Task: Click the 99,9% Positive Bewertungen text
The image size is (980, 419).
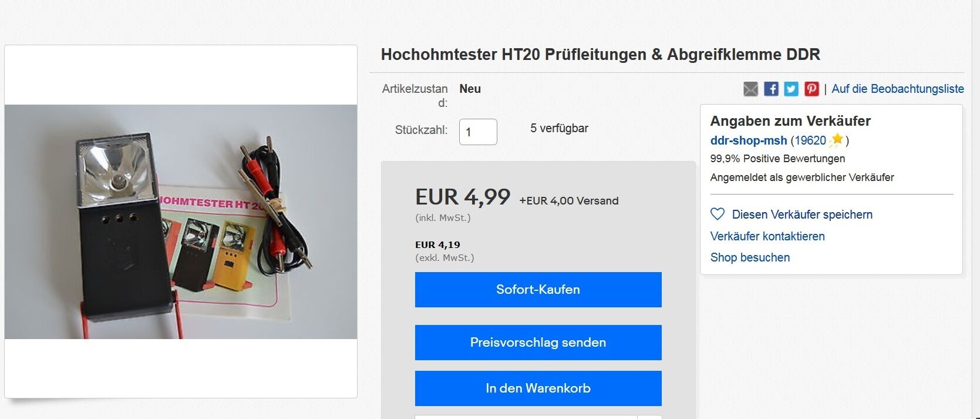Action: point(777,159)
